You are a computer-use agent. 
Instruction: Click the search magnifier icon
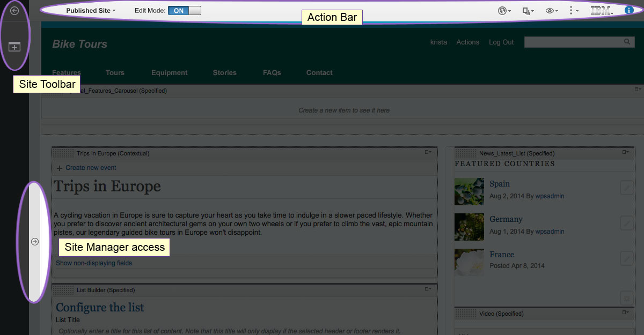[x=627, y=41]
